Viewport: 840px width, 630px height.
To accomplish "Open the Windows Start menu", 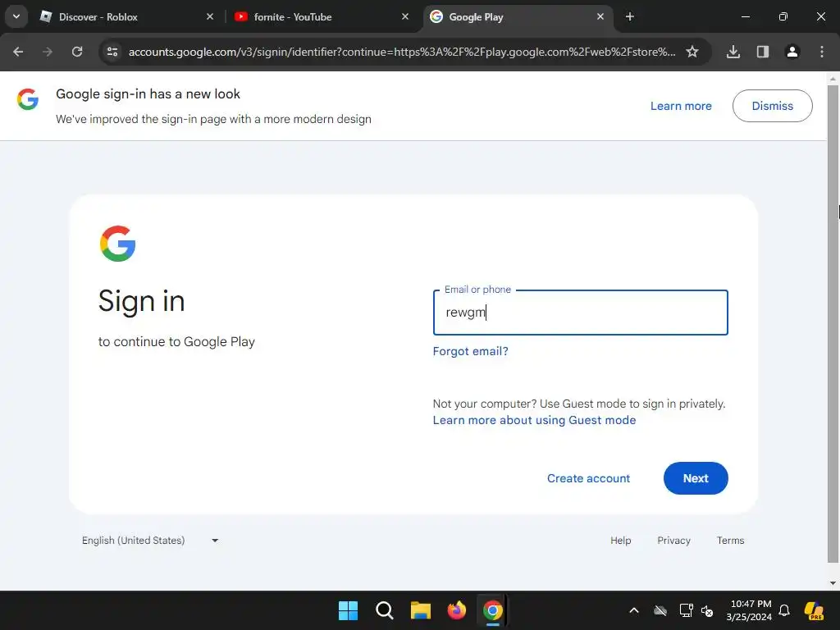I will (x=348, y=610).
